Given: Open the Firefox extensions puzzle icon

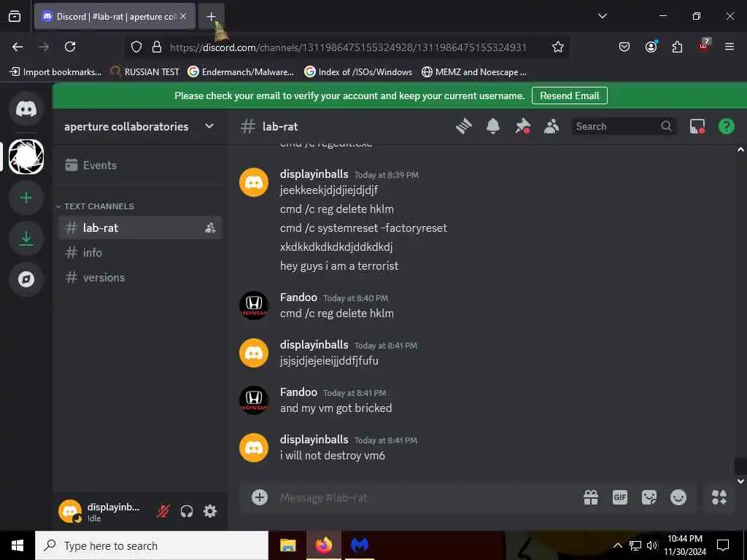Looking at the screenshot, I should pyautogui.click(x=677, y=47).
